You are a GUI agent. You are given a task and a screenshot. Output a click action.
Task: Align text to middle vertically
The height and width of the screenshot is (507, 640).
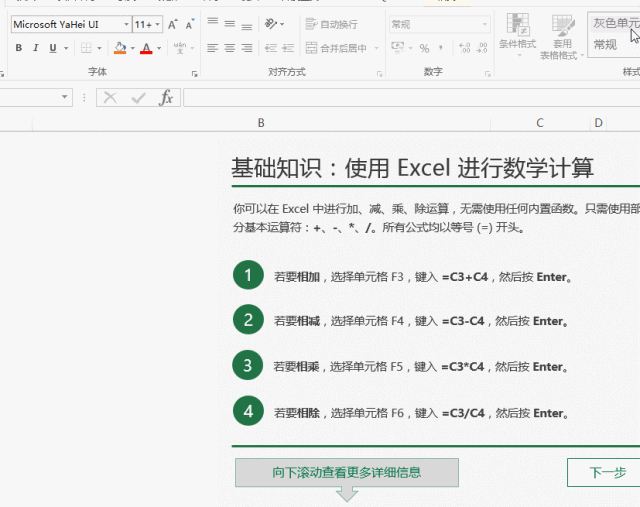click(x=230, y=24)
